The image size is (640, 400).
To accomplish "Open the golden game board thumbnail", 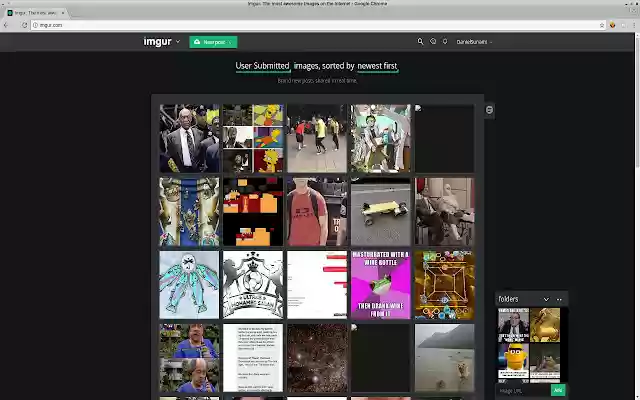I will (x=444, y=285).
